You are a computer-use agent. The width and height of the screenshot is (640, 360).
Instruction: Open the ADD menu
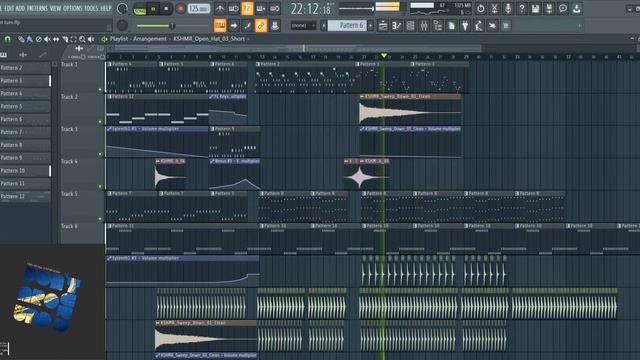coord(20,8)
